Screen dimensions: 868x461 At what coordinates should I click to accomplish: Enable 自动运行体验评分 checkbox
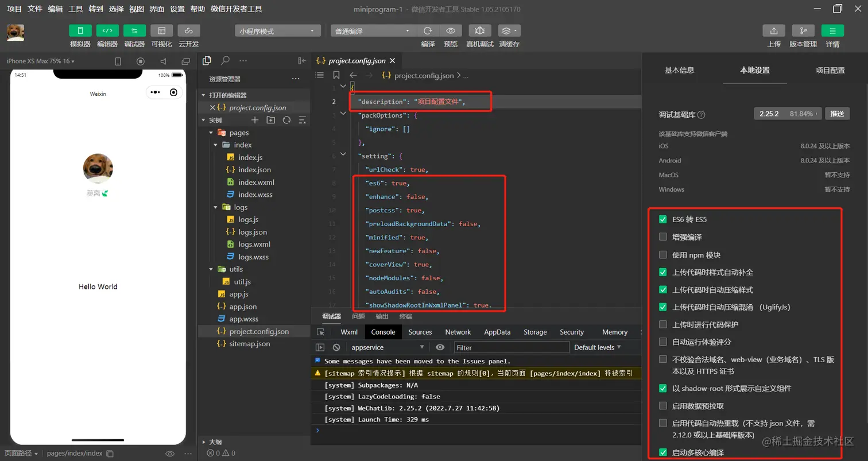[663, 342]
